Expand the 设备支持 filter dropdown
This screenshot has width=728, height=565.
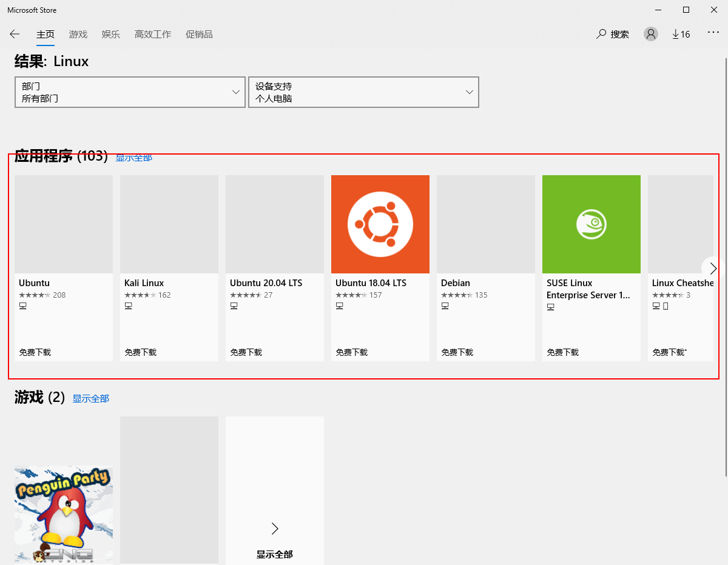363,92
